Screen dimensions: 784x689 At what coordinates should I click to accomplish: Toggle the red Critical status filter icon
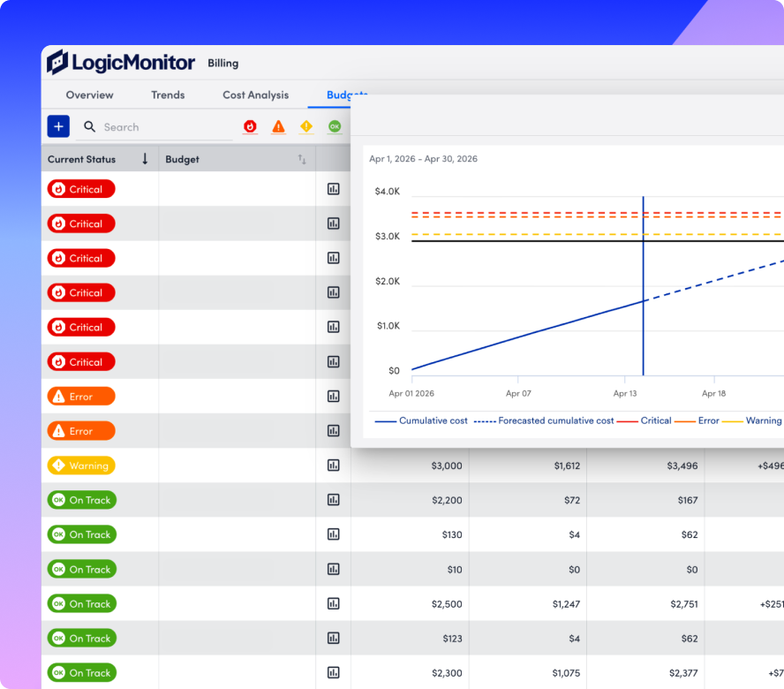[251, 127]
